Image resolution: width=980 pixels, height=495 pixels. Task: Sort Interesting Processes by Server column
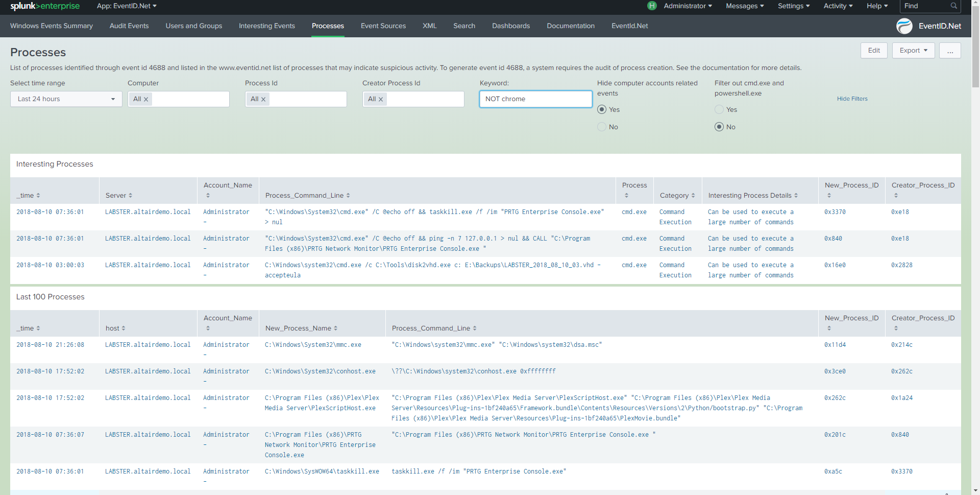tap(119, 196)
